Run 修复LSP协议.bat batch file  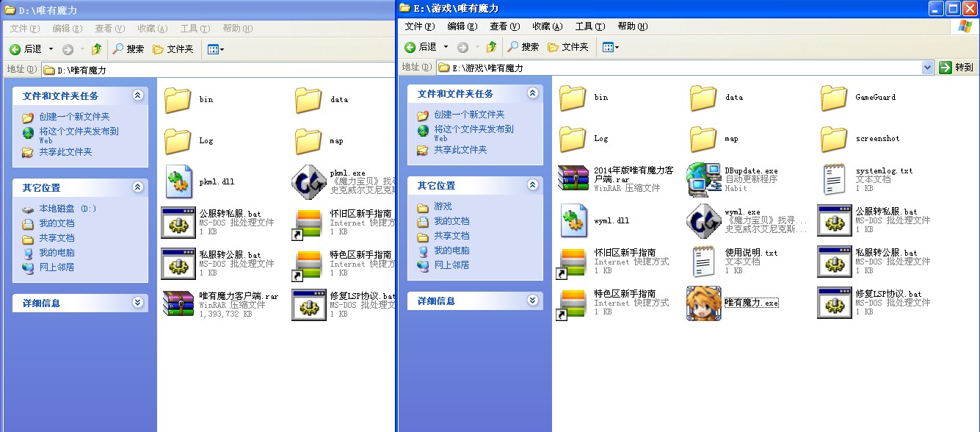835,303
